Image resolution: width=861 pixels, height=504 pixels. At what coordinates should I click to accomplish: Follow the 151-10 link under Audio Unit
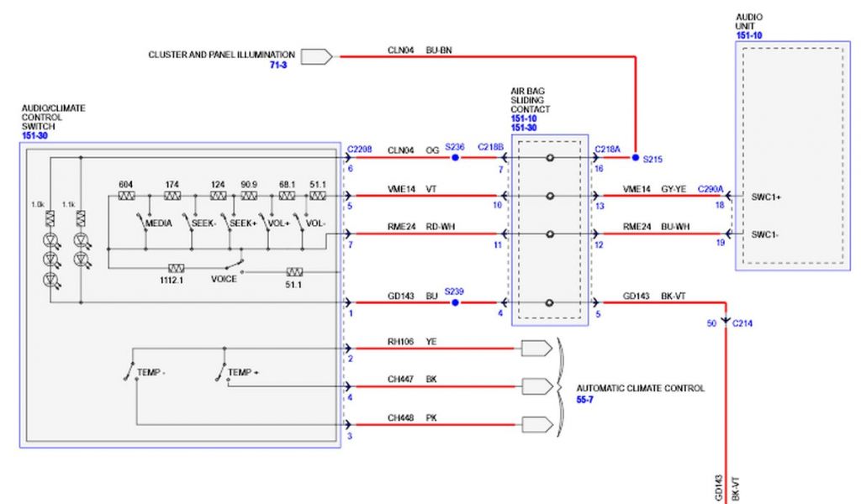(x=748, y=36)
